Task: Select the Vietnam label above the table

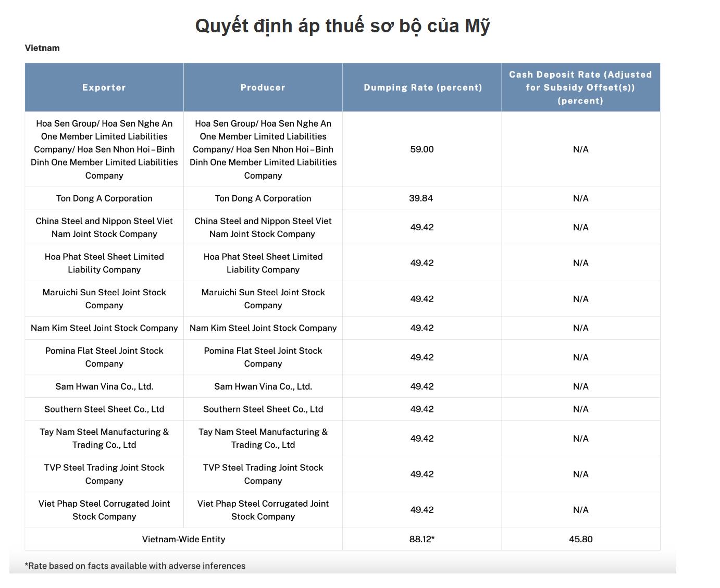Action: 42,48
